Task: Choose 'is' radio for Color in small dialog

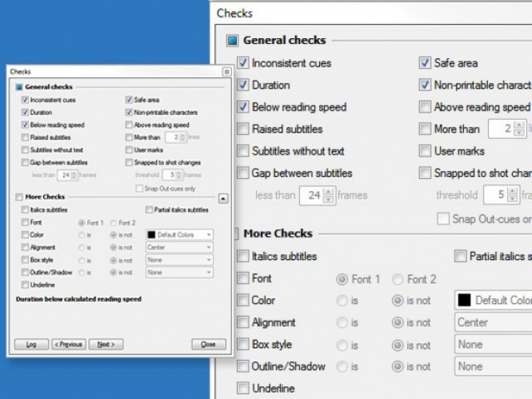Action: 82,235
